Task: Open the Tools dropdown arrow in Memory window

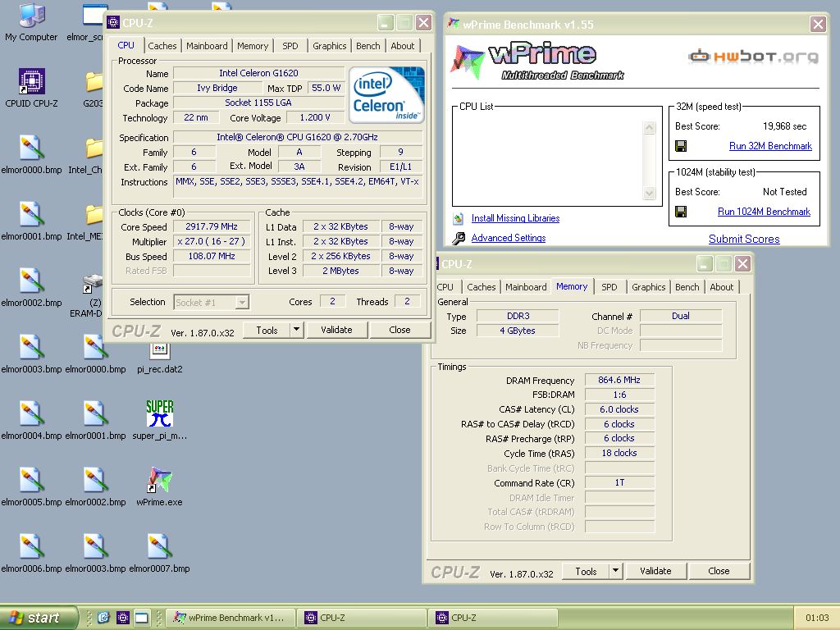Action: point(615,571)
